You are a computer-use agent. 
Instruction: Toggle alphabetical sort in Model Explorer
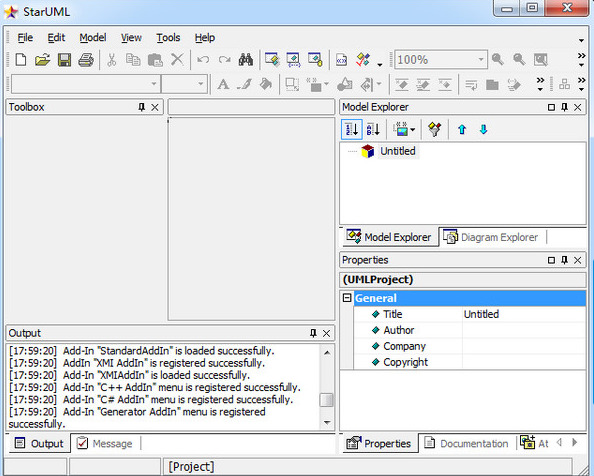[x=373, y=130]
